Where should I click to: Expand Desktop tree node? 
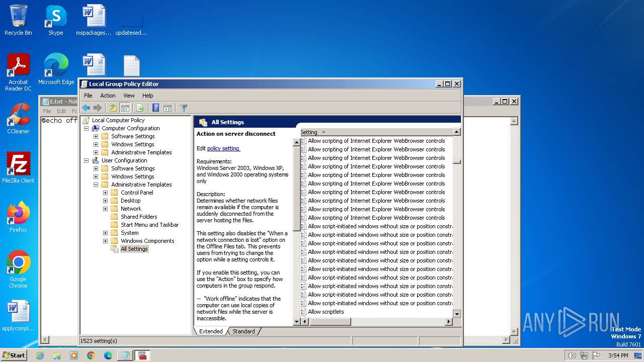[105, 201]
